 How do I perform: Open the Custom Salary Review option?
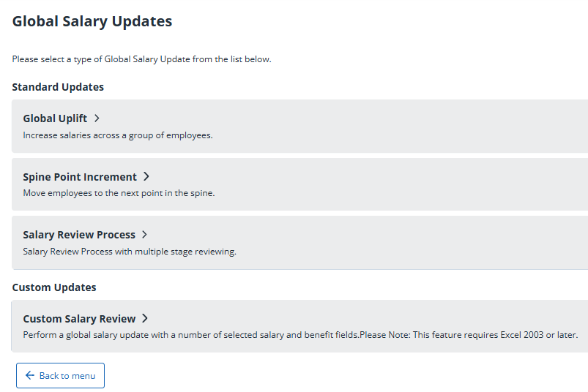click(79, 319)
